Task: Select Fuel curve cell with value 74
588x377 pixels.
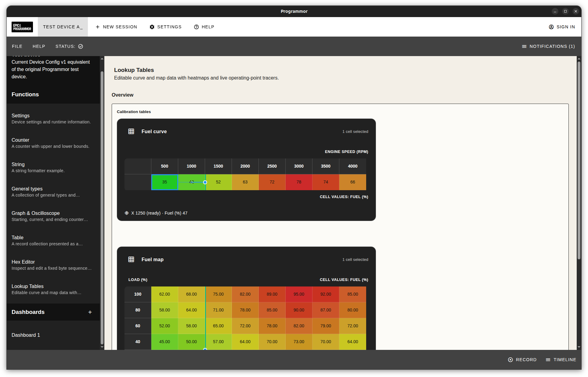Action: 326,182
